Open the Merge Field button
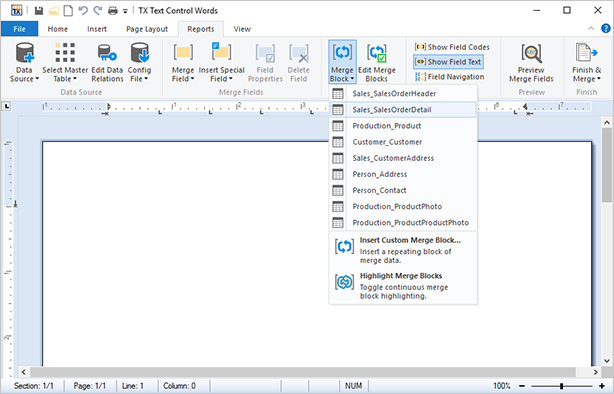The width and height of the screenshot is (614, 394). click(x=183, y=62)
